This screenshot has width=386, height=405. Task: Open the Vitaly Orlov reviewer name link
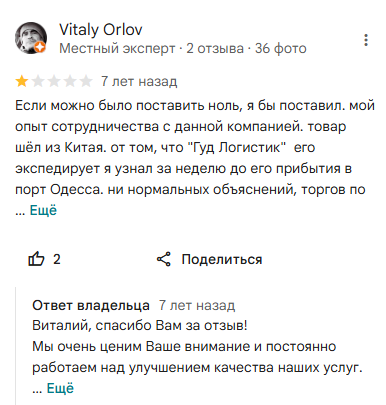(101, 30)
